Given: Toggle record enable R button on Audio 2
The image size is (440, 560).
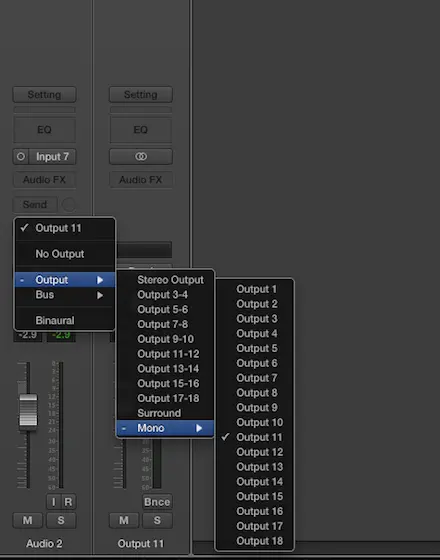Looking at the screenshot, I should (68, 502).
